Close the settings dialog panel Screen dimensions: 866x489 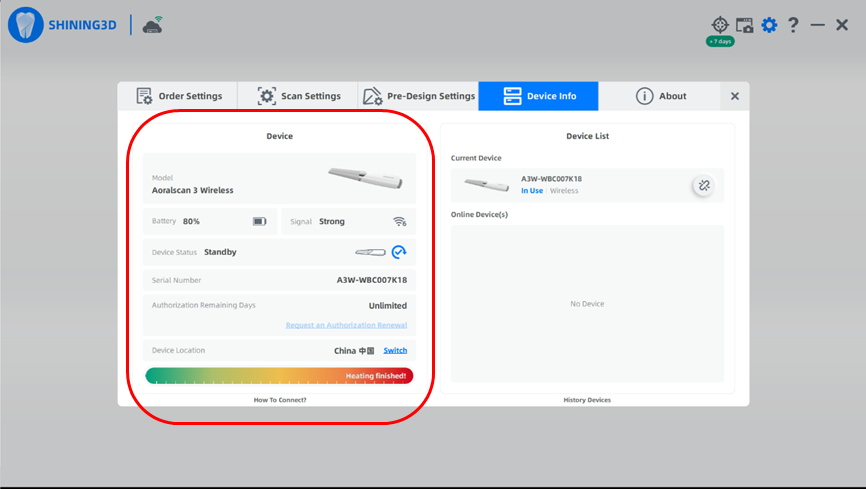coord(735,96)
